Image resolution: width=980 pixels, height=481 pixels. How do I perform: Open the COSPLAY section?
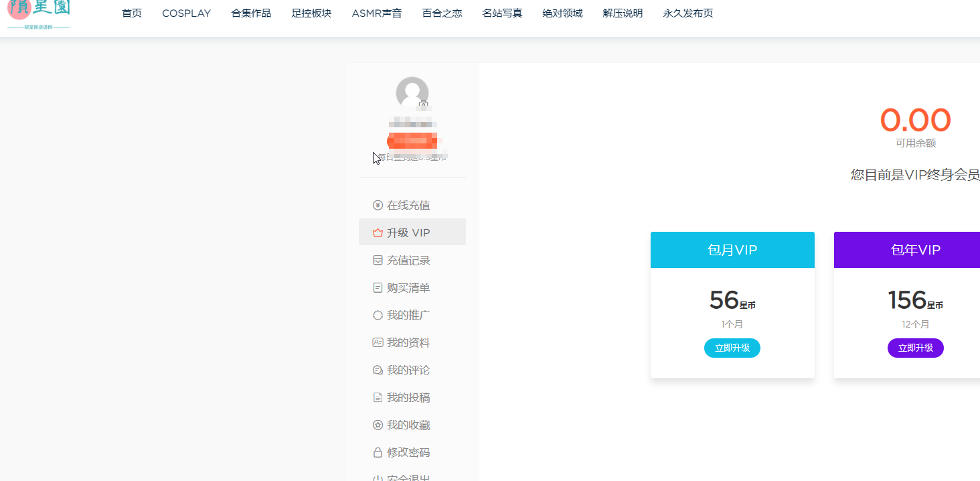pos(186,13)
